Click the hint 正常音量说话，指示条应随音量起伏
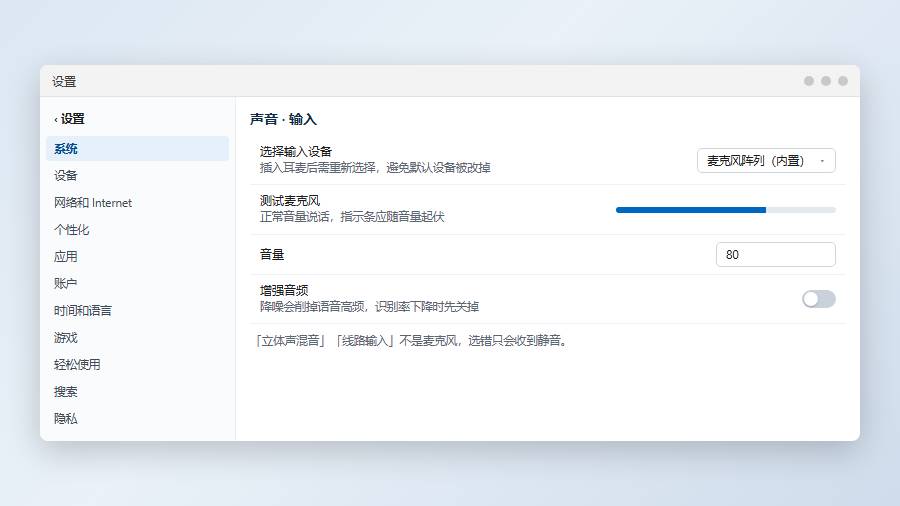 point(352,217)
